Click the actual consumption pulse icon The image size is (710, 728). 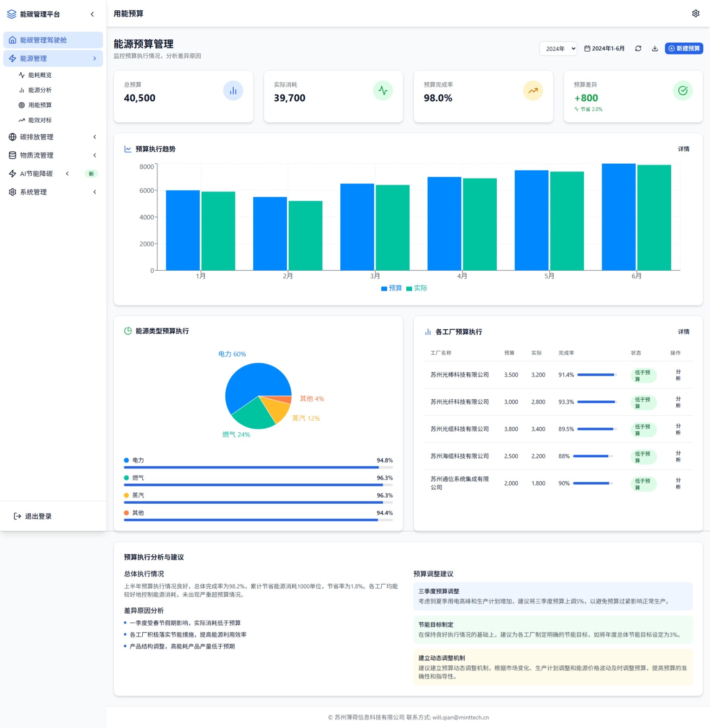(383, 91)
